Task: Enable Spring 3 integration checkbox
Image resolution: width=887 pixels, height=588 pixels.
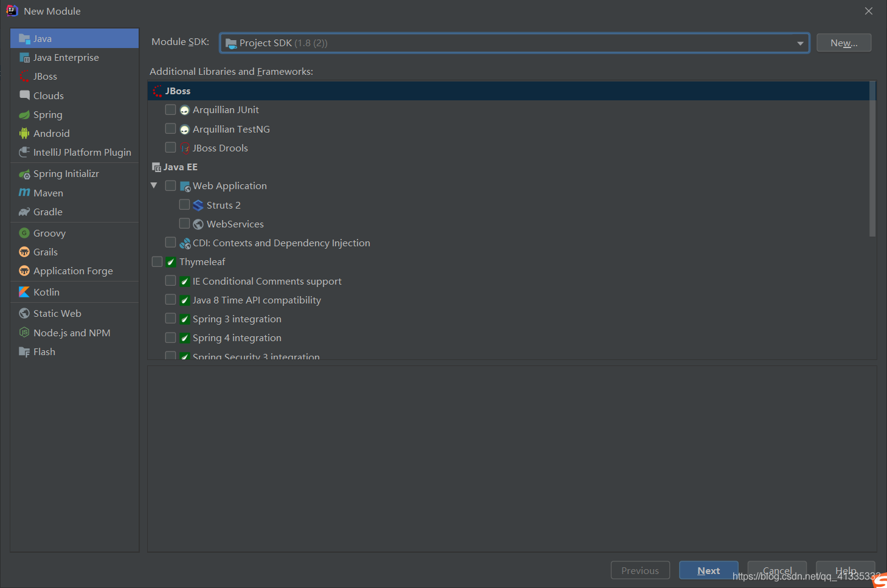Action: point(170,319)
